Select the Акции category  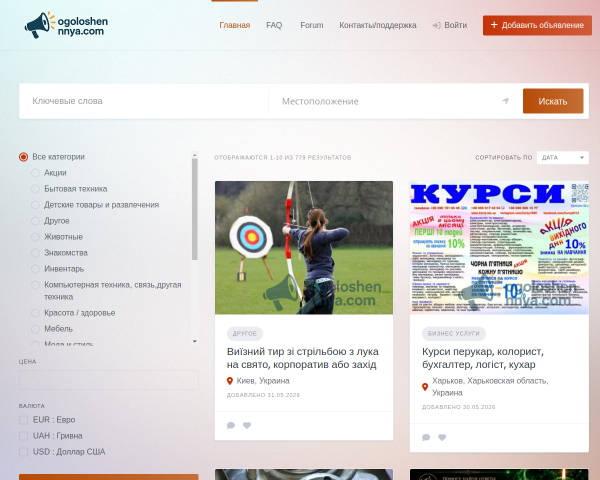[35, 173]
